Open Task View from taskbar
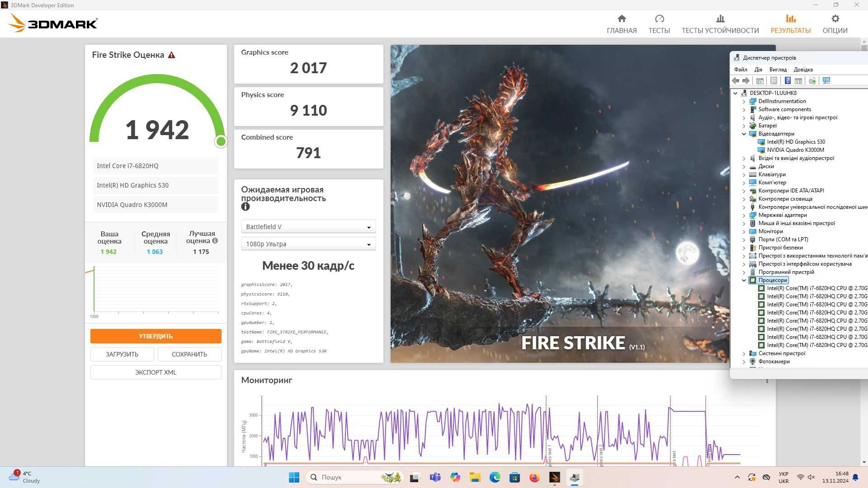Viewport: 868px width, 488px height. [415, 477]
